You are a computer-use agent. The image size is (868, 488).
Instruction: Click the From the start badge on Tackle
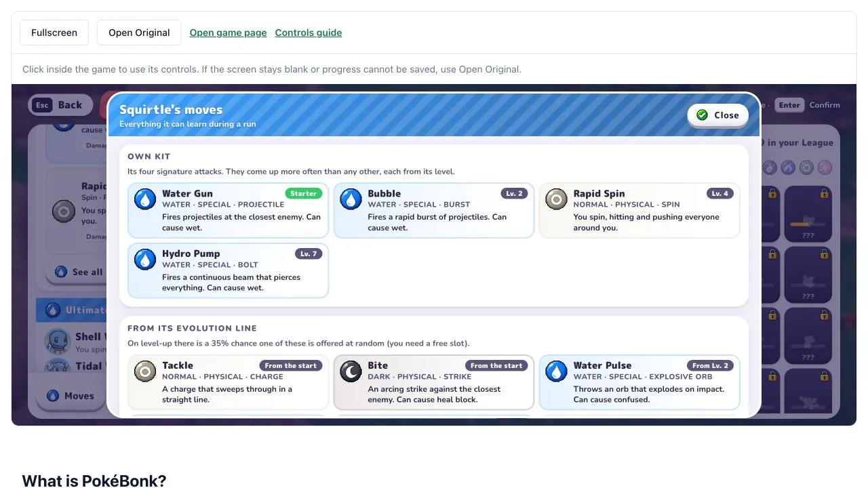tap(291, 366)
